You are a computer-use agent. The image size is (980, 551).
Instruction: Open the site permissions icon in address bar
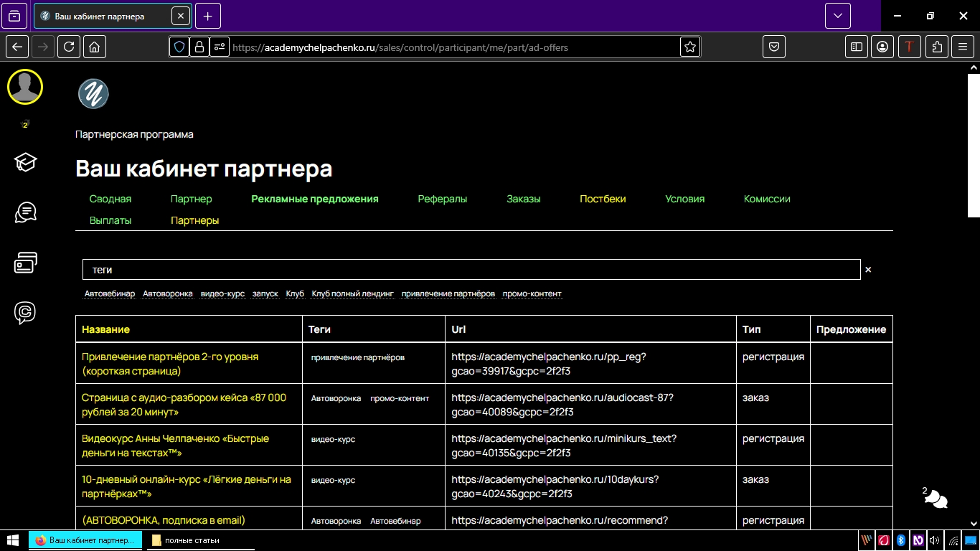click(220, 47)
